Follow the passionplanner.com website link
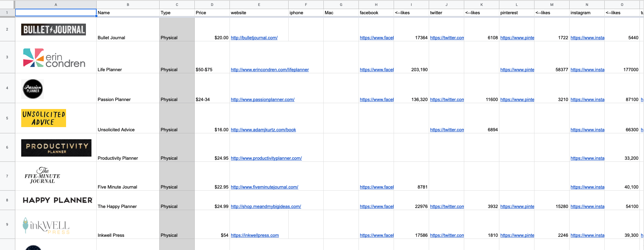The image size is (644, 250). point(263,100)
